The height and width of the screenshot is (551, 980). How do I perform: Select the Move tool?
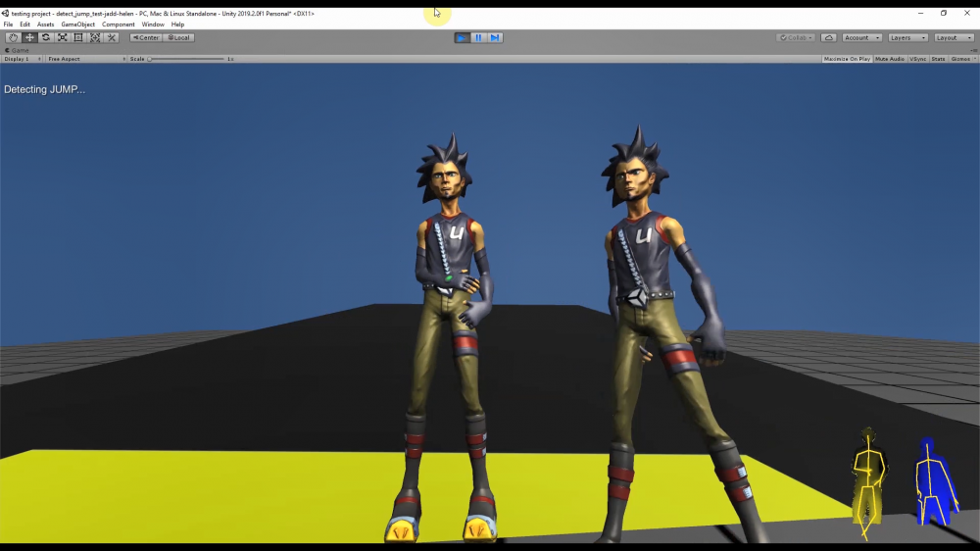pyautogui.click(x=29, y=37)
